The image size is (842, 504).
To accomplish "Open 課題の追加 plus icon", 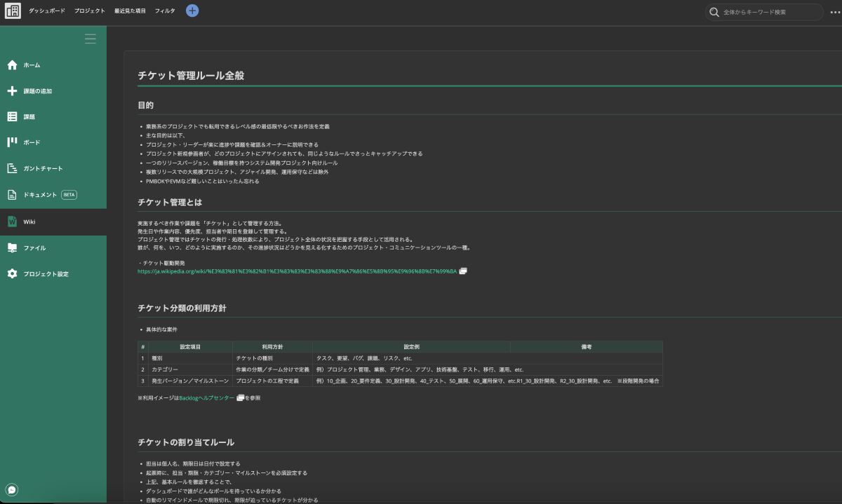I will pyautogui.click(x=12, y=91).
